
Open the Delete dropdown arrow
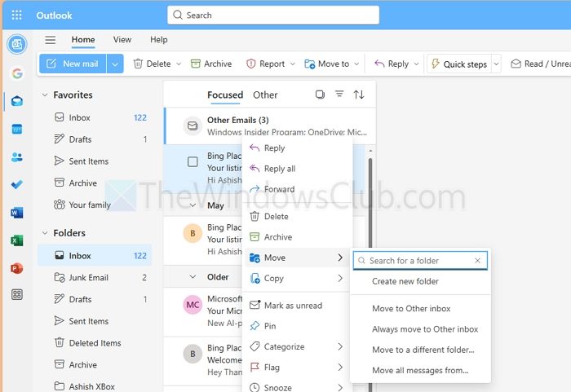(x=179, y=64)
